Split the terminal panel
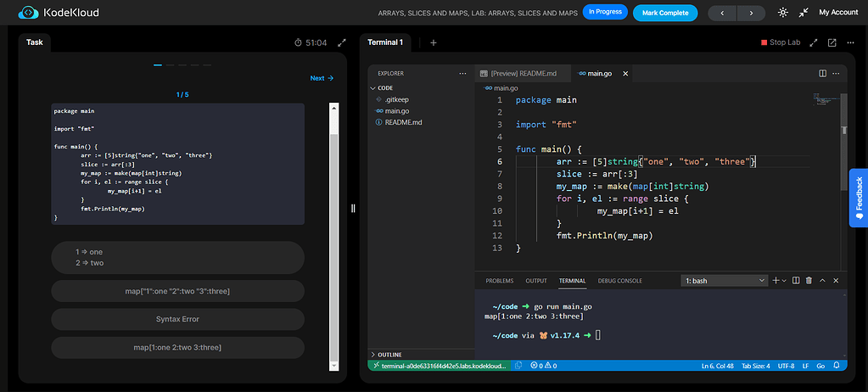The width and height of the screenshot is (868, 392). (x=795, y=280)
